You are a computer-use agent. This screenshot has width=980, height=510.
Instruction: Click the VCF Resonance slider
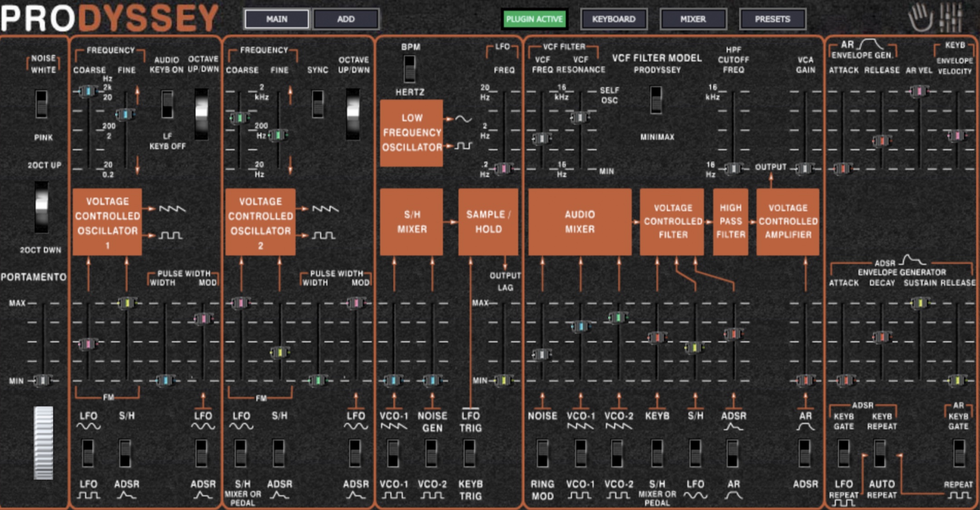pyautogui.click(x=580, y=118)
